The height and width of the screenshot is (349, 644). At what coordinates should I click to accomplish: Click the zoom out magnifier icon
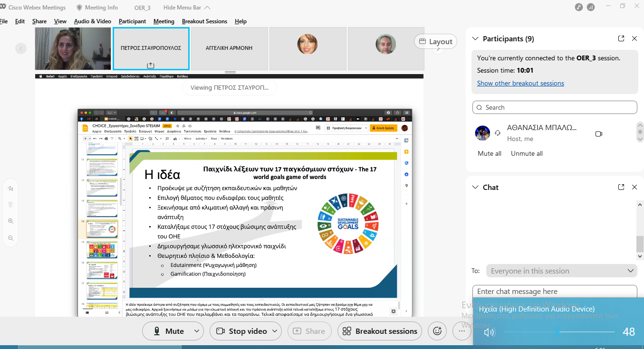tap(10, 238)
